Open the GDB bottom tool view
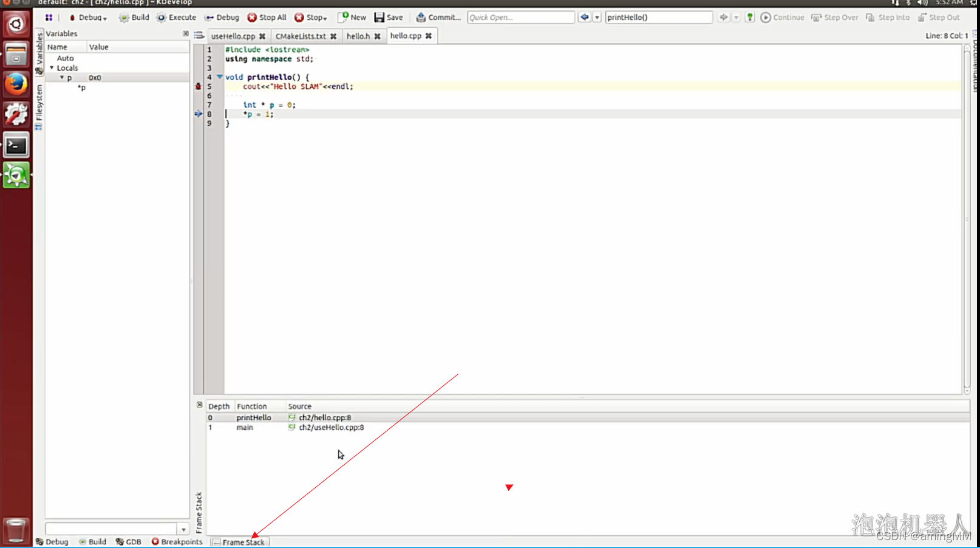 pos(128,542)
